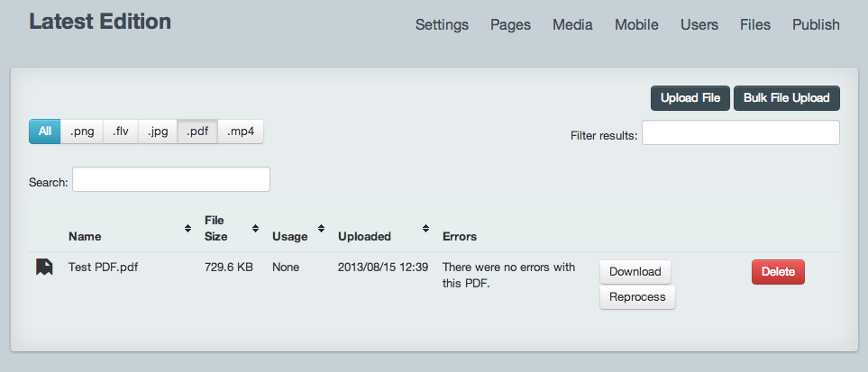Open the Publish section
Image resolution: width=868 pixels, height=372 pixels.
point(816,25)
